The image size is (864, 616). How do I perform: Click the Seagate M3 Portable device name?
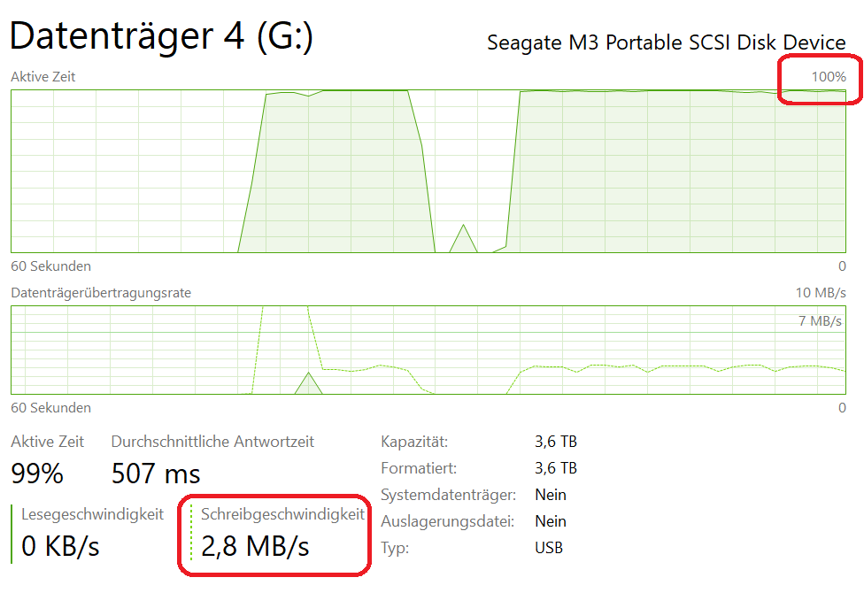(666, 42)
